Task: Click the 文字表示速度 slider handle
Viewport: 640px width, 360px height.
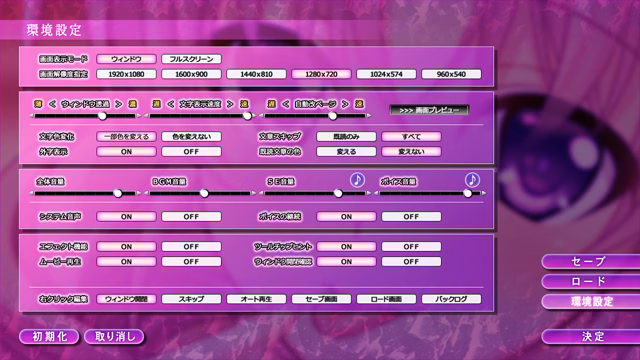Action: coord(247,116)
